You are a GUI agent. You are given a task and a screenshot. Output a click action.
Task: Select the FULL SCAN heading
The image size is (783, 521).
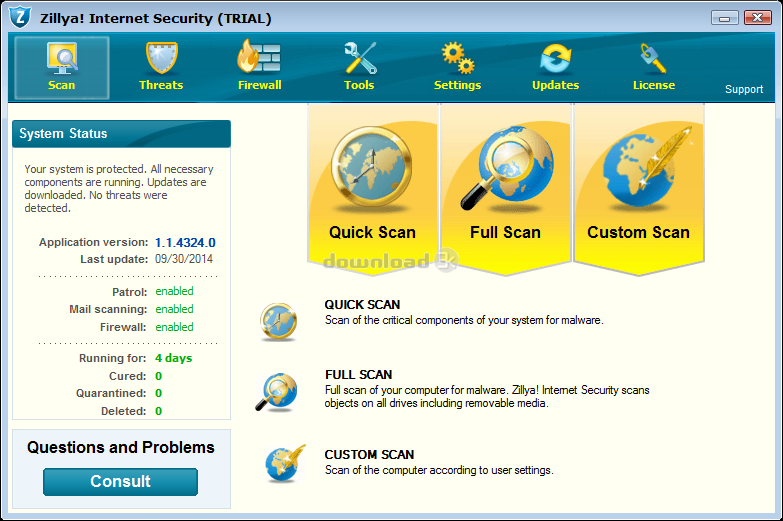pos(359,375)
